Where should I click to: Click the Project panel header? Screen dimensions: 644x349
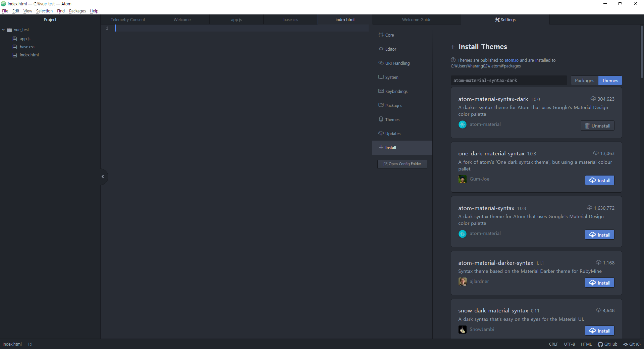point(50,20)
